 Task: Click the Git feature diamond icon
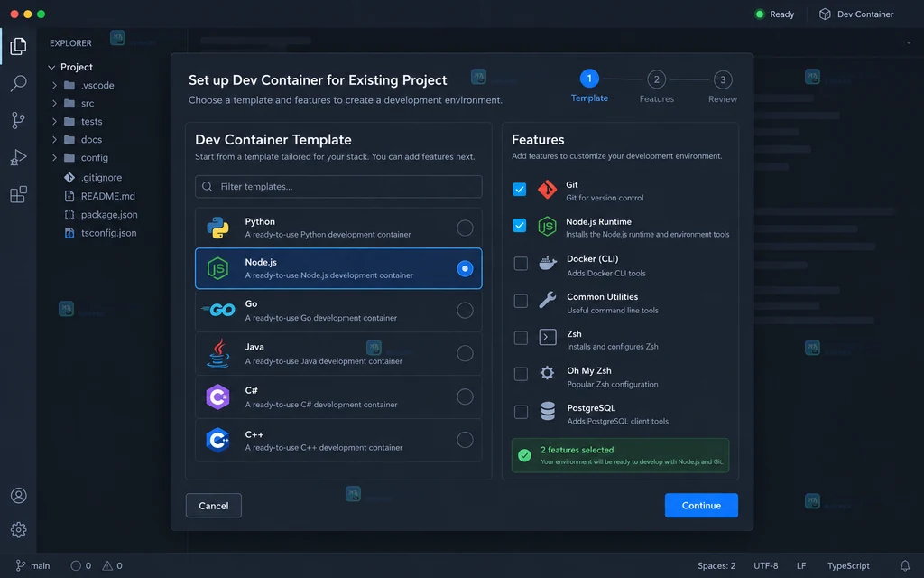tap(547, 190)
